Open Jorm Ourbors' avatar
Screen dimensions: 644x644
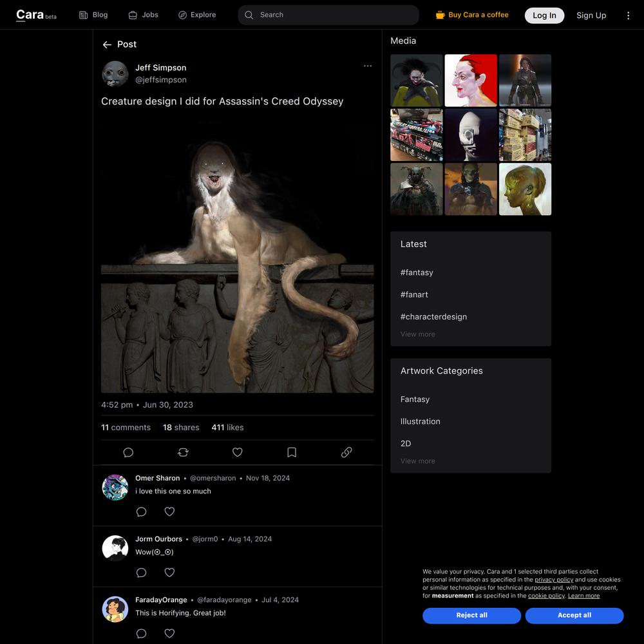115,548
